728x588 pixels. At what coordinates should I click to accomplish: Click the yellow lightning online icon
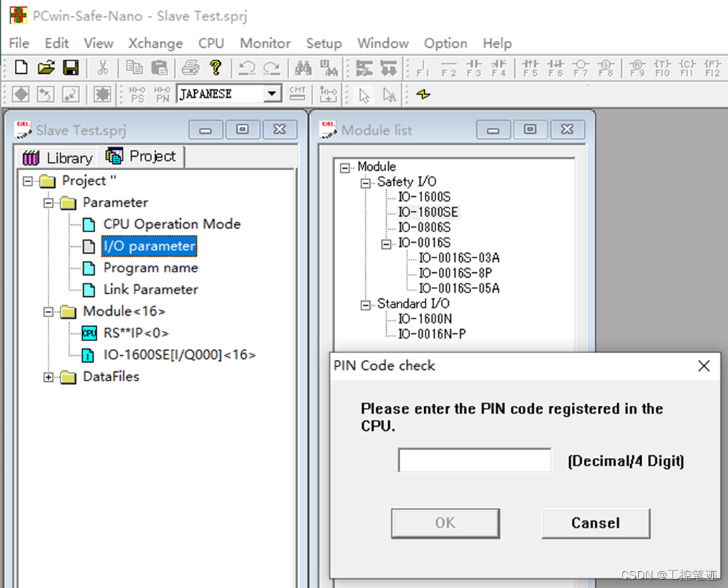point(421,94)
